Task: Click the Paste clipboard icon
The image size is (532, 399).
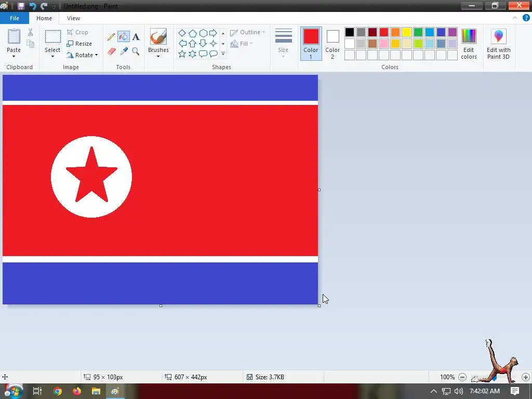Action: (x=14, y=36)
